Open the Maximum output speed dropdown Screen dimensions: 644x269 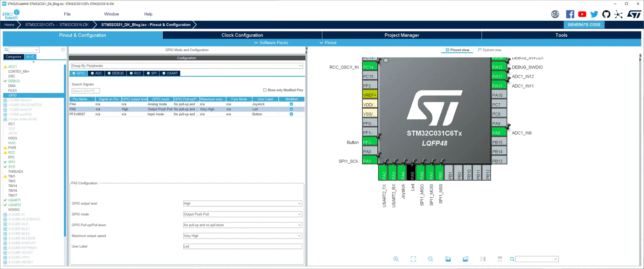242,236
